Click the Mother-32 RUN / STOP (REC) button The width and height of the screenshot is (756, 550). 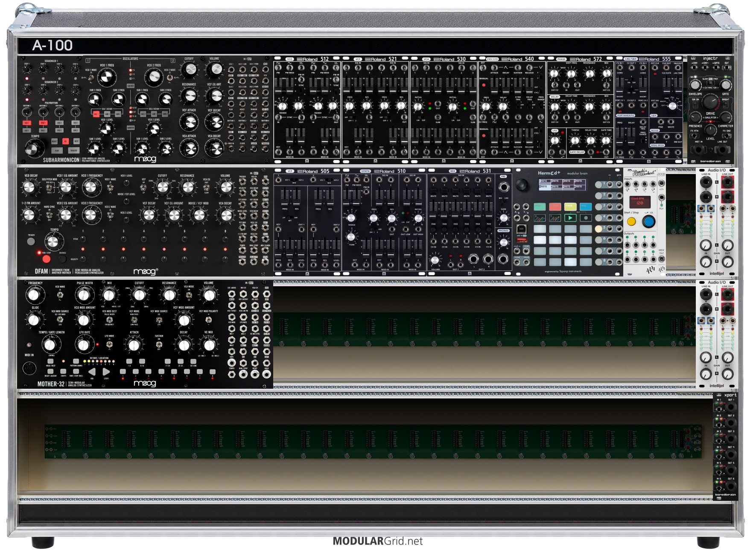click(76, 372)
